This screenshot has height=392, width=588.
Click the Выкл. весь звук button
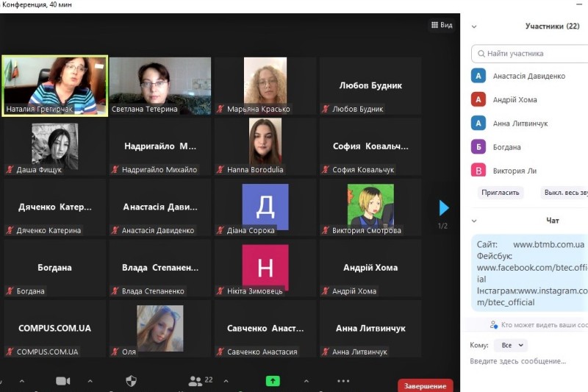click(565, 193)
